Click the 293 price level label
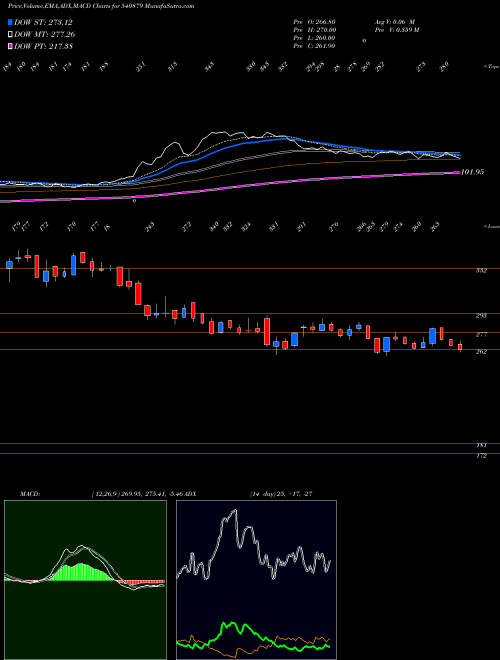Image resolution: width=500 pixels, height=660 pixels. point(481,315)
